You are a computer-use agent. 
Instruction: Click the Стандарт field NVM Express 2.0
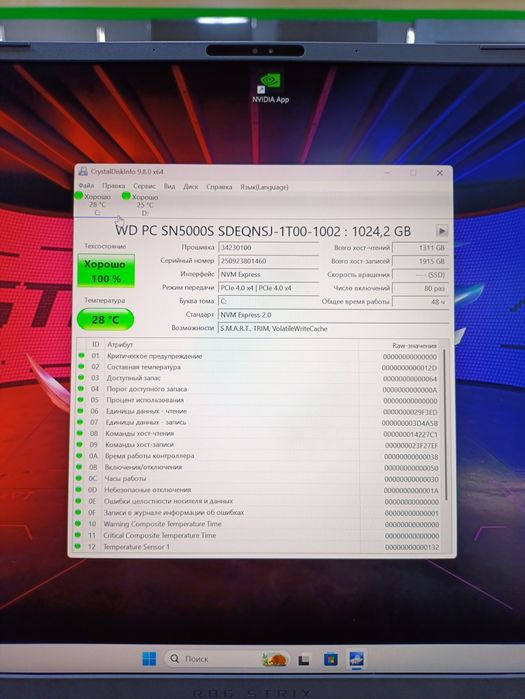click(333, 315)
